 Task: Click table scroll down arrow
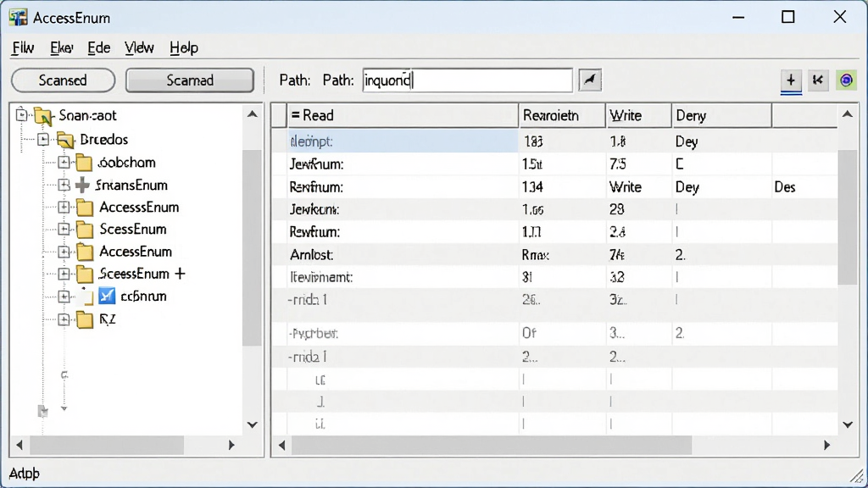point(848,425)
